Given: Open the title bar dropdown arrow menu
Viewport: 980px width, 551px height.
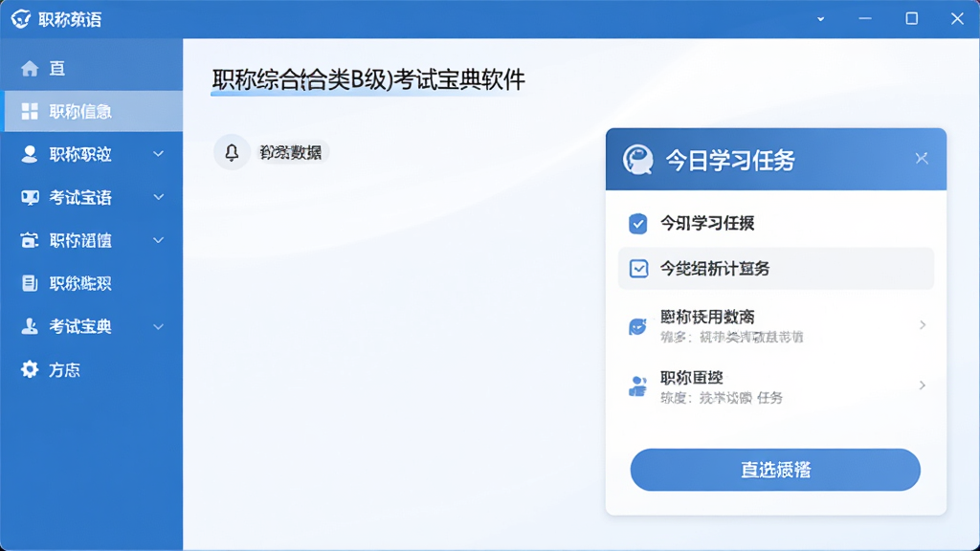Looking at the screenshot, I should pos(820,19).
